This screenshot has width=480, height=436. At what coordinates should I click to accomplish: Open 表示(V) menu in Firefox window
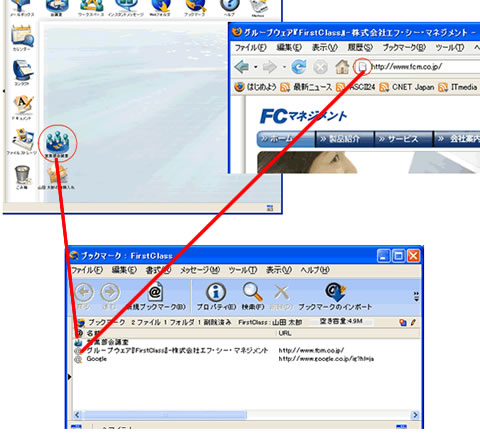tap(324, 48)
